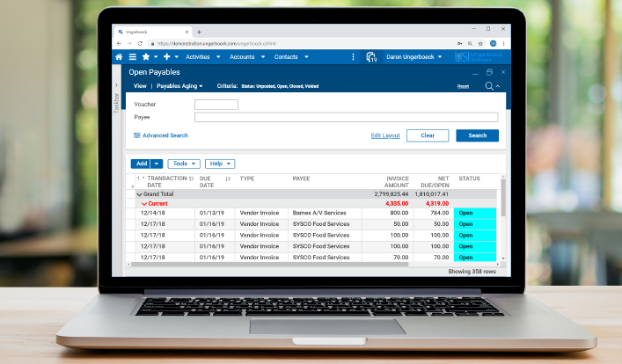Screen dimensions: 622x364
Task: Open the Tools dropdown
Action: point(184,164)
